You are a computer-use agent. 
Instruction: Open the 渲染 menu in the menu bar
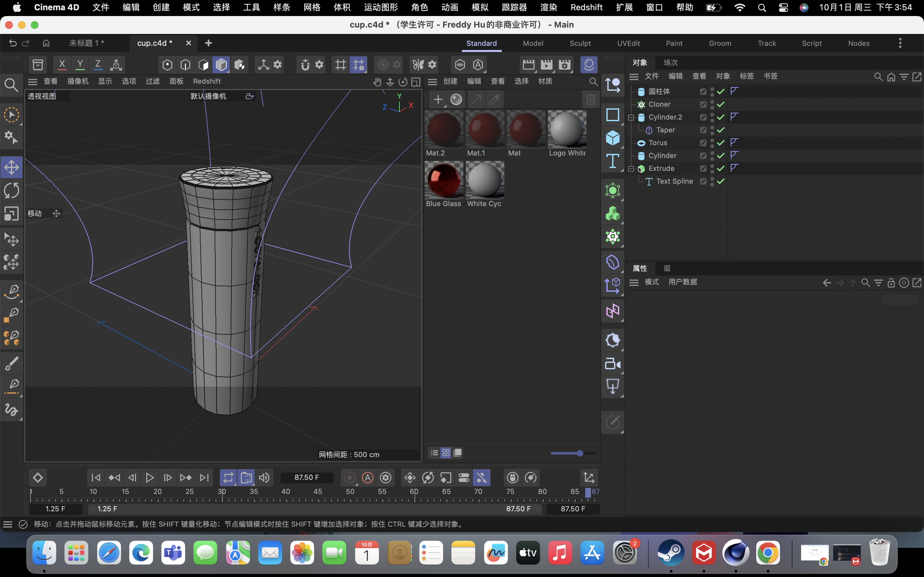coord(548,7)
